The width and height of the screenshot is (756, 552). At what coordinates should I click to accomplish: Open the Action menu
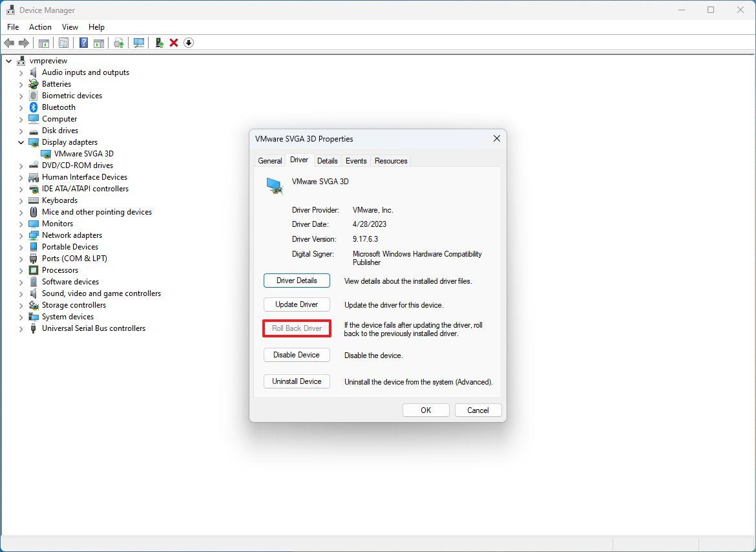pos(40,27)
